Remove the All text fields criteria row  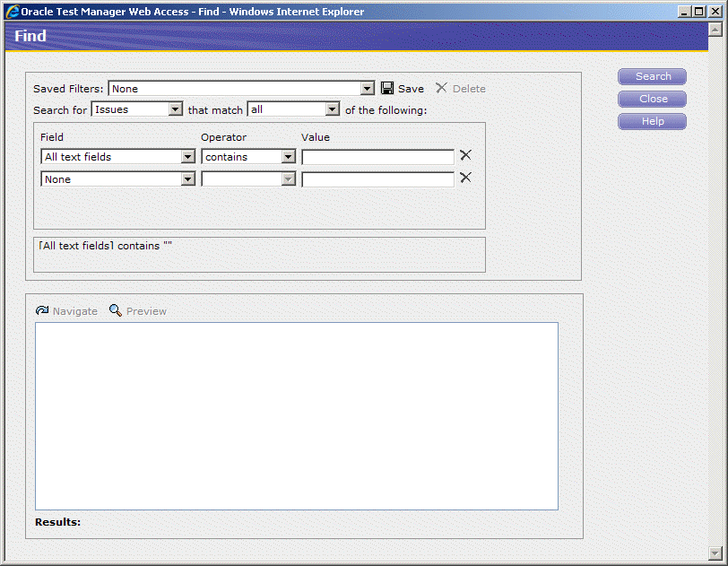(x=465, y=155)
